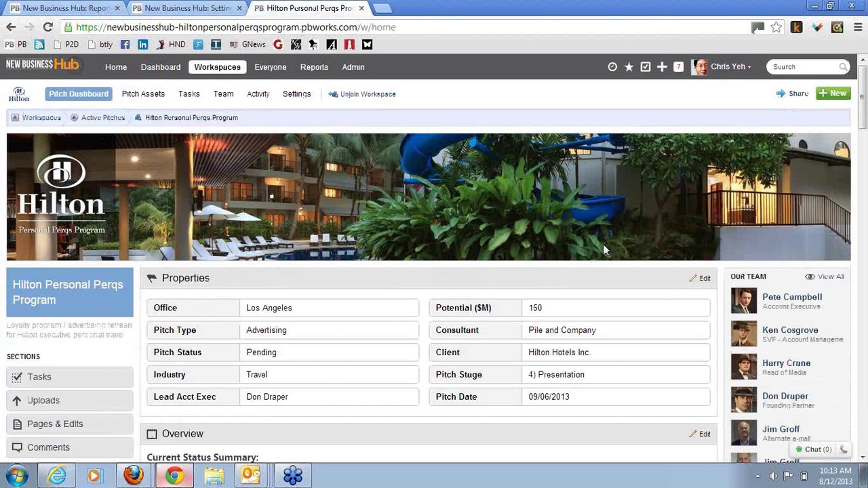Screen dimensions: 868x488
Task: Show hidden system tray icons arrow
Action: point(757,476)
